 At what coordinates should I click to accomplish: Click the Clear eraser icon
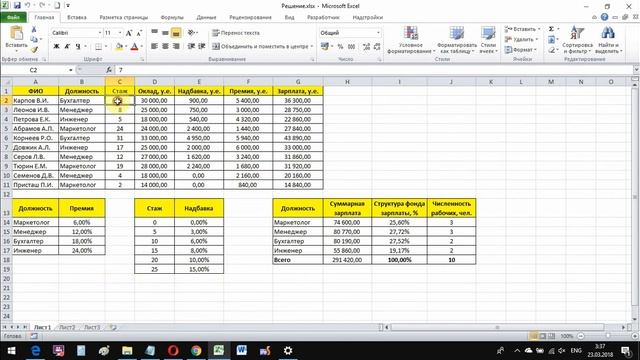point(551,50)
